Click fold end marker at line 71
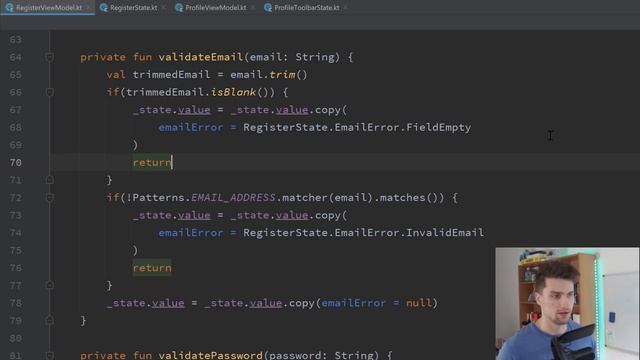 pyautogui.click(x=50, y=180)
